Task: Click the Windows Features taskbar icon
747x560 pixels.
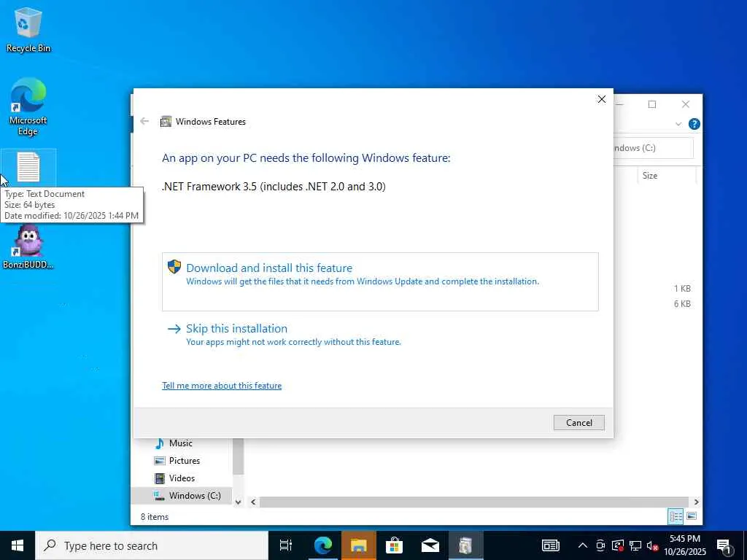Action: click(465, 545)
